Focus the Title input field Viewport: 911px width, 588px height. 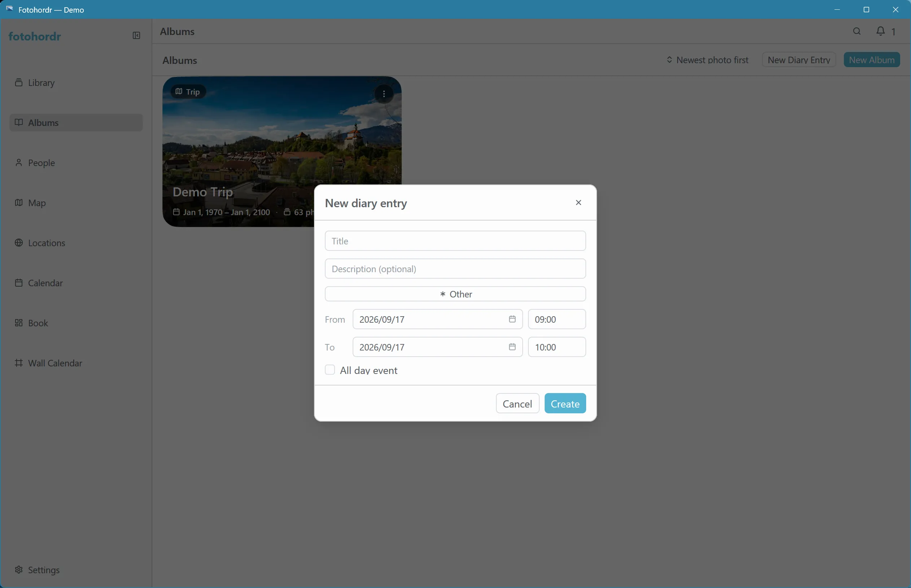[455, 241]
